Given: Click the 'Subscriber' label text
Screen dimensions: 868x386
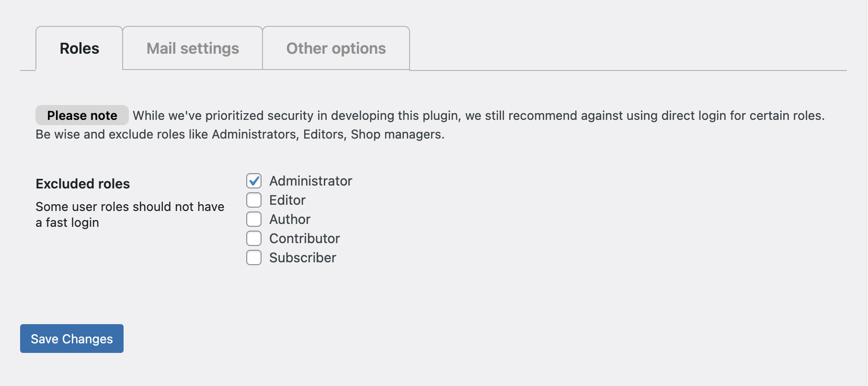Looking at the screenshot, I should 303,257.
